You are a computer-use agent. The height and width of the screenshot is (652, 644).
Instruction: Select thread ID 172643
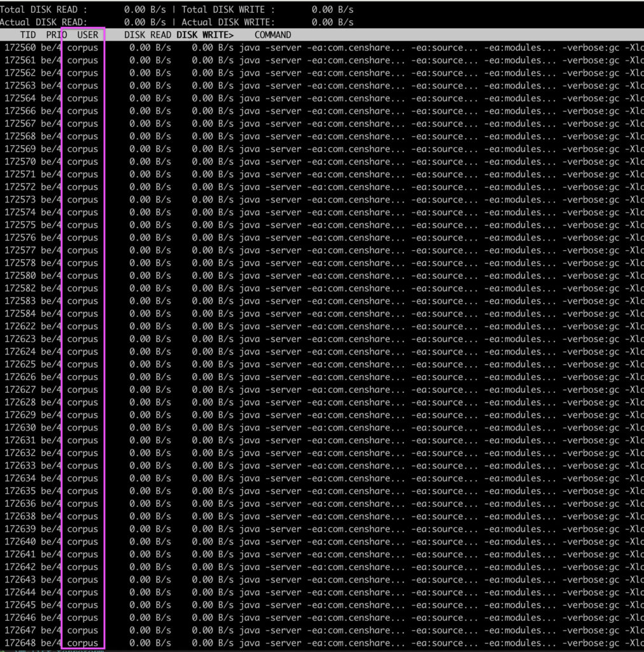pyautogui.click(x=20, y=580)
